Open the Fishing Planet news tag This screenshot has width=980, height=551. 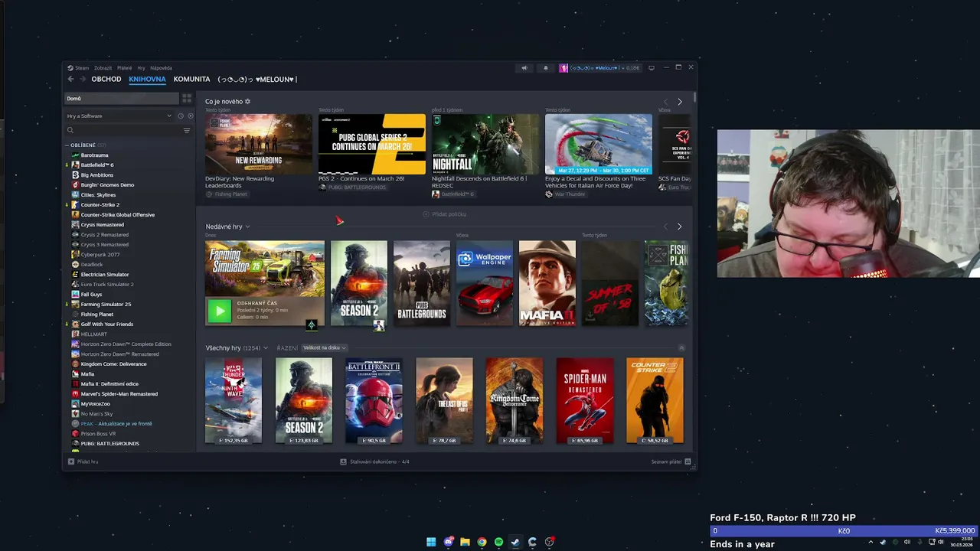[x=226, y=194]
